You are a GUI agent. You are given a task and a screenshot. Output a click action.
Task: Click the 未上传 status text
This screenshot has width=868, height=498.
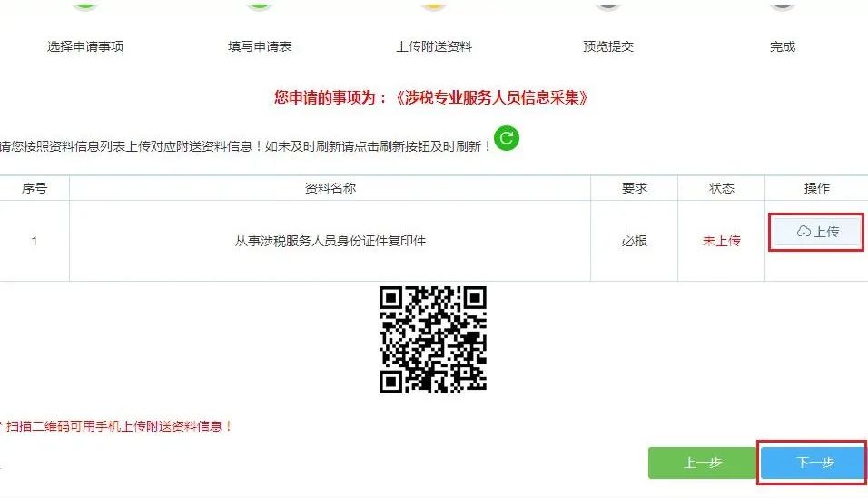point(721,241)
